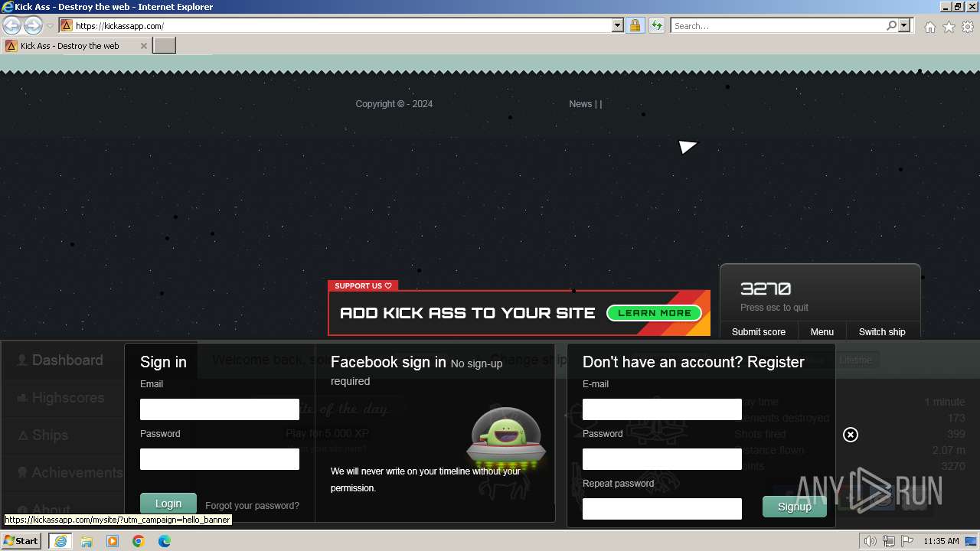Open the media player taskbar icon
Image resolution: width=980 pixels, height=551 pixels.
113,541
